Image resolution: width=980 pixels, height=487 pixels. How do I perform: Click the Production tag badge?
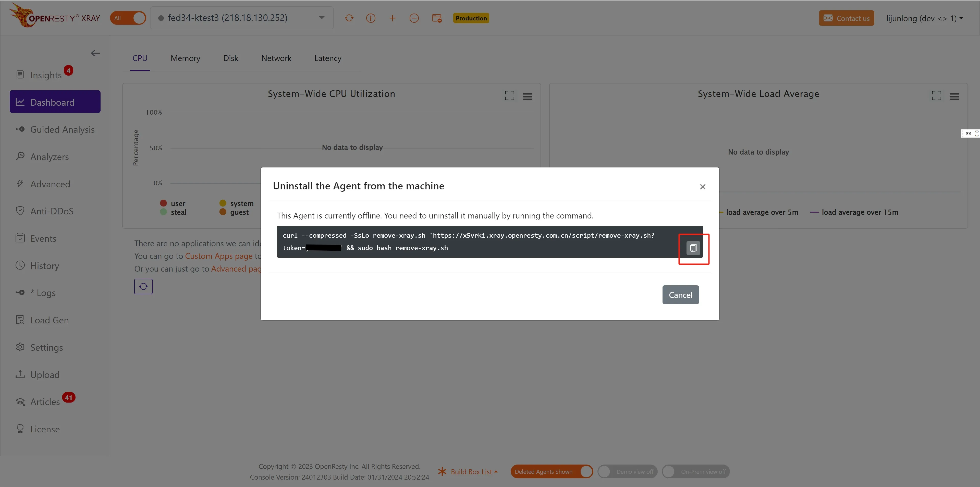pyautogui.click(x=471, y=18)
